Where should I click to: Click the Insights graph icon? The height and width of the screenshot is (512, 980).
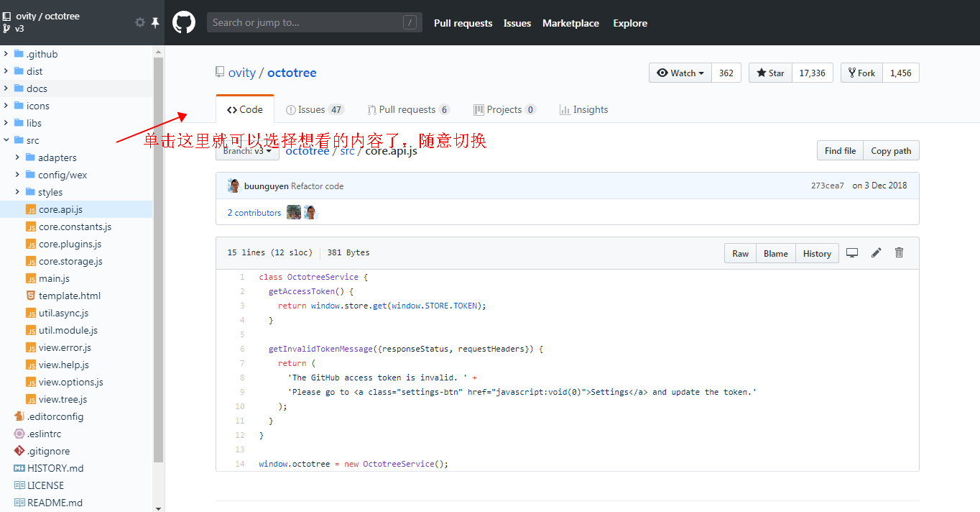coord(565,109)
